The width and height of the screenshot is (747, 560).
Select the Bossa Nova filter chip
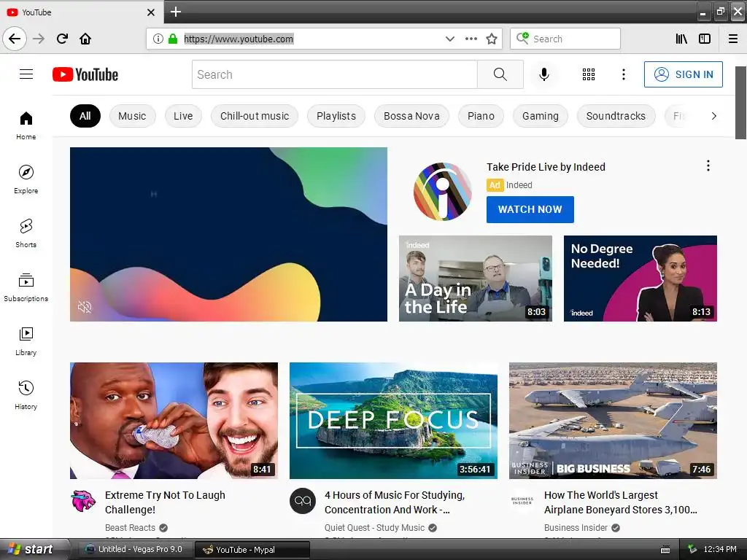coord(411,116)
